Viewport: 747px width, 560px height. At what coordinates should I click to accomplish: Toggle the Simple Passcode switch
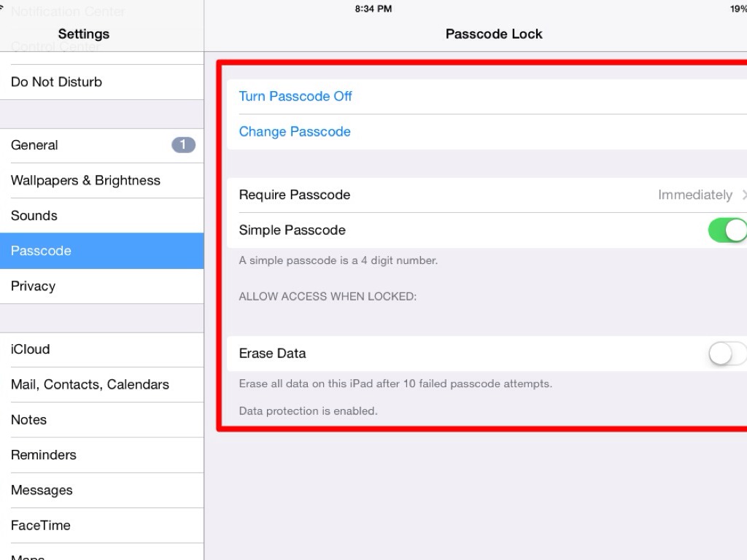727,230
